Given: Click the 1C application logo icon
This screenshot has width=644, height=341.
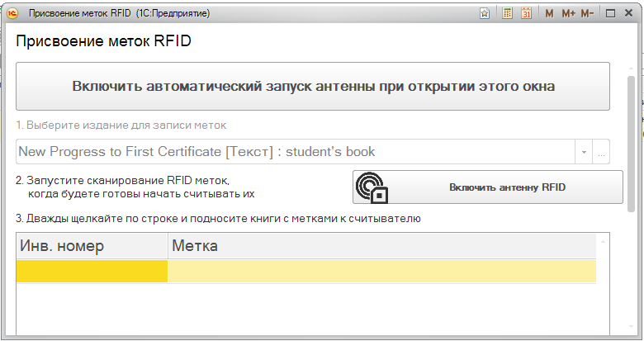Looking at the screenshot, I should [x=12, y=14].
